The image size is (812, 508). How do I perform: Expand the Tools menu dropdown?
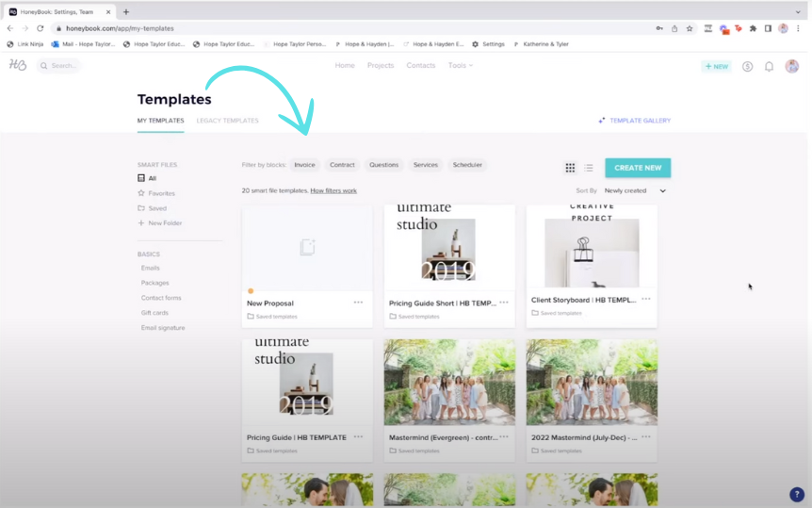pos(461,65)
